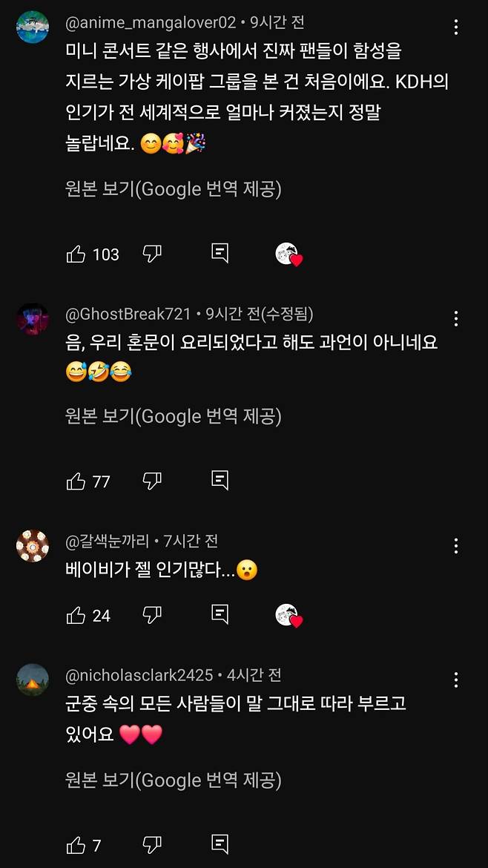The height and width of the screenshot is (868, 488).
Task: Click the creator heart on @갈색눈까리's comment
Action: (x=288, y=615)
